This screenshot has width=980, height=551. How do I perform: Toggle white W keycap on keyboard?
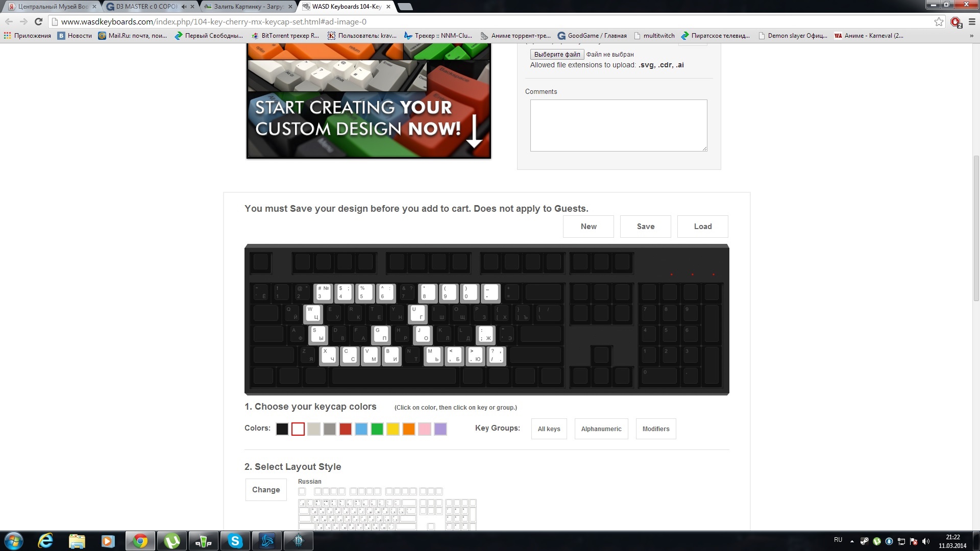313,313
